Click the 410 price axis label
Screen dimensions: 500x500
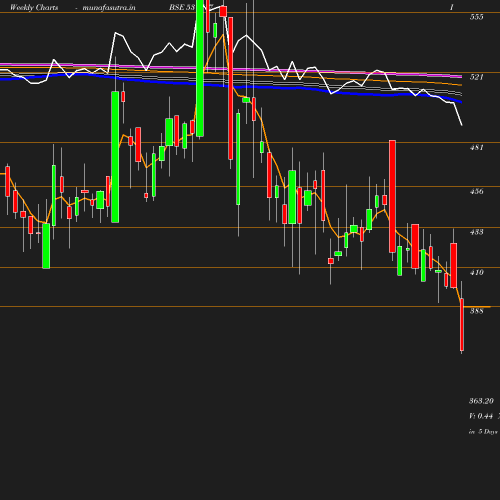tap(476, 272)
